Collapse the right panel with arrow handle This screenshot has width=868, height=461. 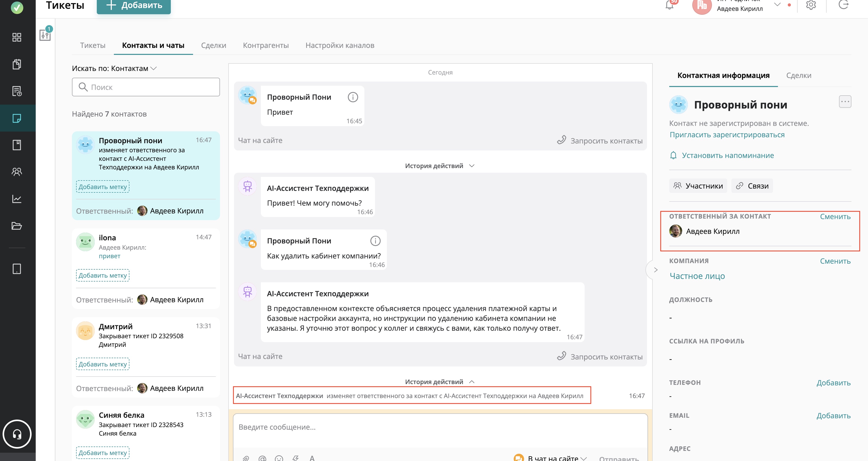click(x=655, y=270)
